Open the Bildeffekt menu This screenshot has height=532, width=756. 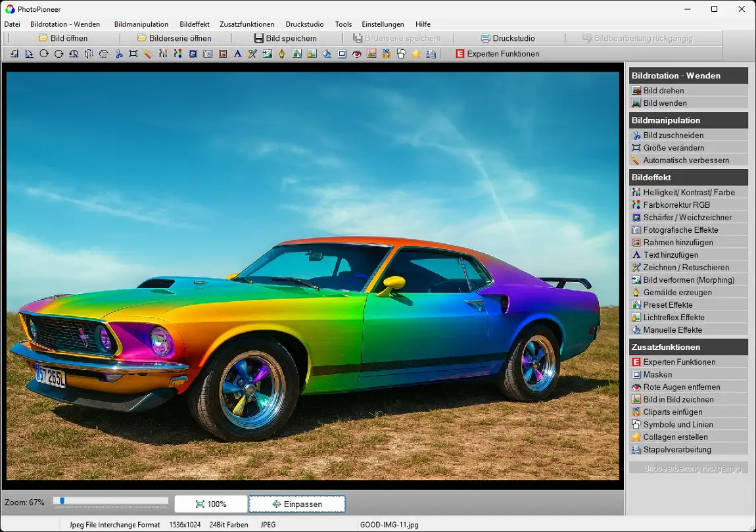pyautogui.click(x=194, y=24)
